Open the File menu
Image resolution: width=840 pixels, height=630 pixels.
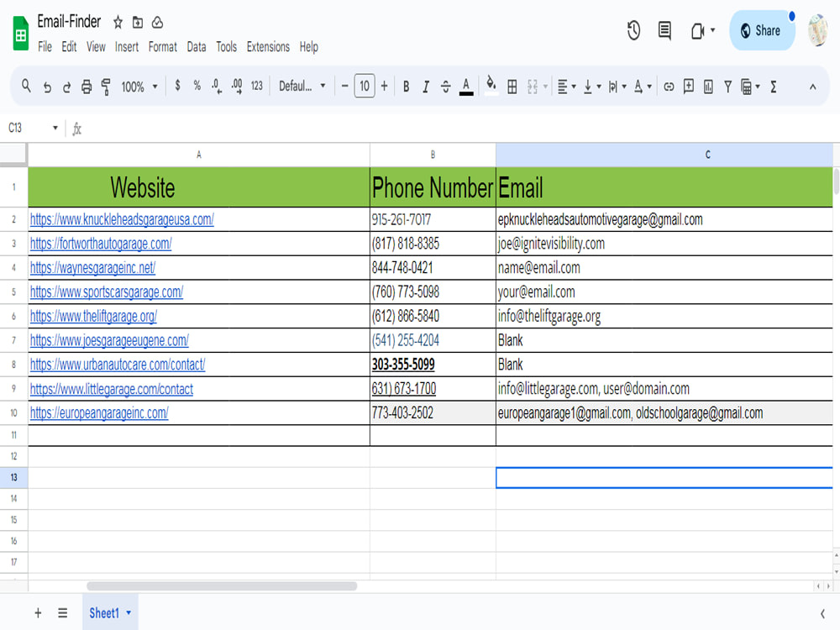[x=45, y=47]
